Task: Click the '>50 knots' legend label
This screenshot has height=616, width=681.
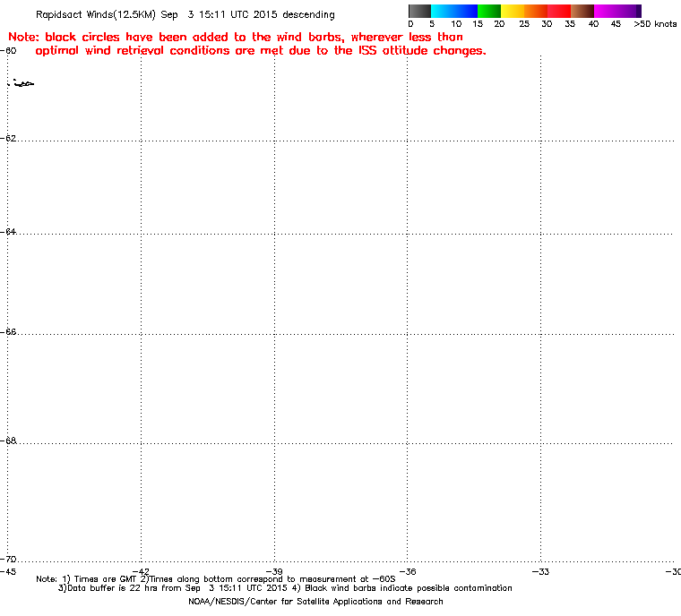Action: coord(655,24)
